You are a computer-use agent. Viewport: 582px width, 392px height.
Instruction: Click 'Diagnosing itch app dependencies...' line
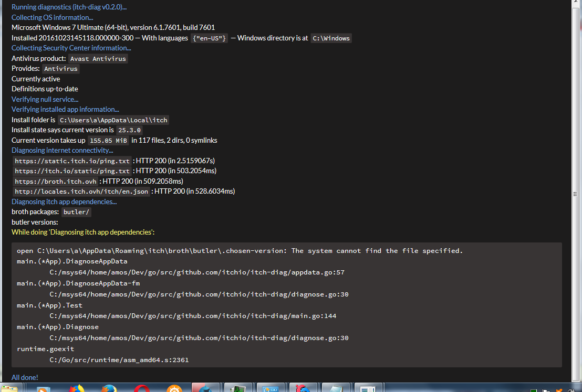coord(64,202)
